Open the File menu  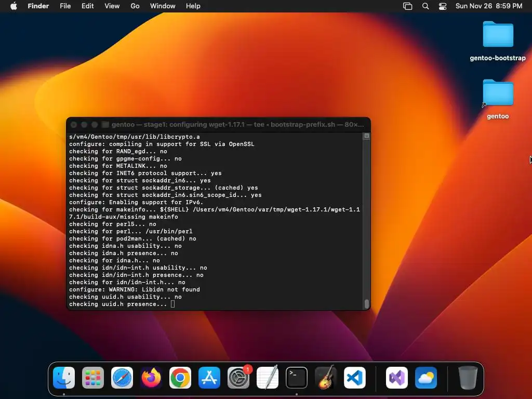pos(65,6)
